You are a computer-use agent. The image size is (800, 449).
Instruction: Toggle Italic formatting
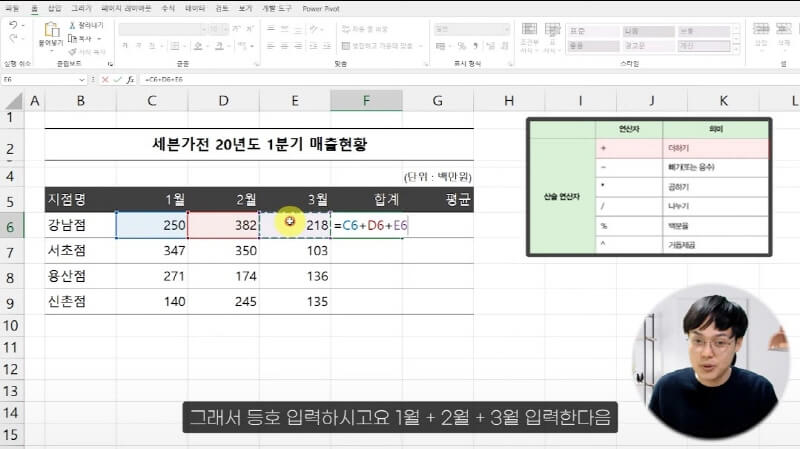138,46
